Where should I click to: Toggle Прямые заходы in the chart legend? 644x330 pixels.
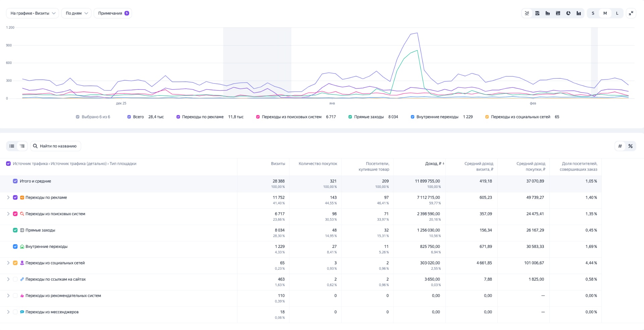click(x=350, y=117)
